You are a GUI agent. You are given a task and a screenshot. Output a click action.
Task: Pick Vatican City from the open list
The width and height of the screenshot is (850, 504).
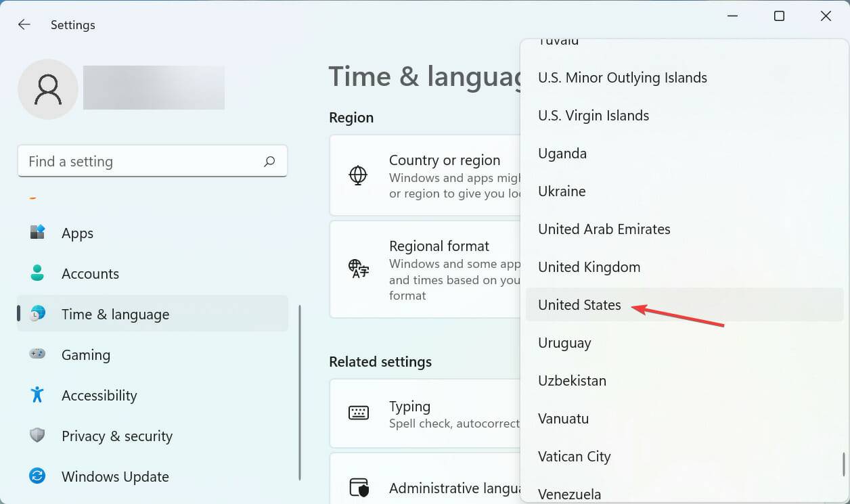coord(574,456)
